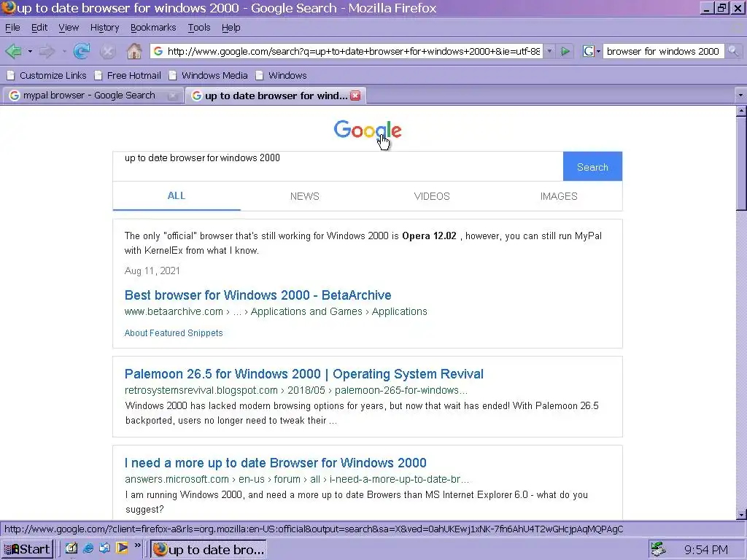
Task: Open the Forward history dropdown arrow
Action: coord(64,51)
